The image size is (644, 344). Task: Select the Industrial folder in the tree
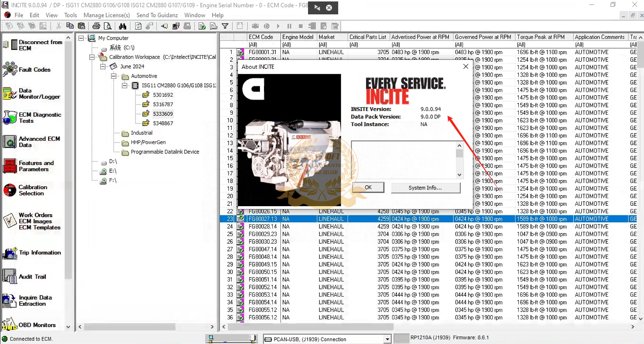point(141,133)
